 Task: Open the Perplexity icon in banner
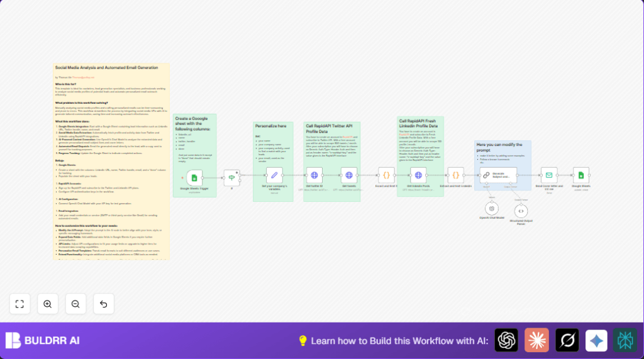tap(625, 340)
